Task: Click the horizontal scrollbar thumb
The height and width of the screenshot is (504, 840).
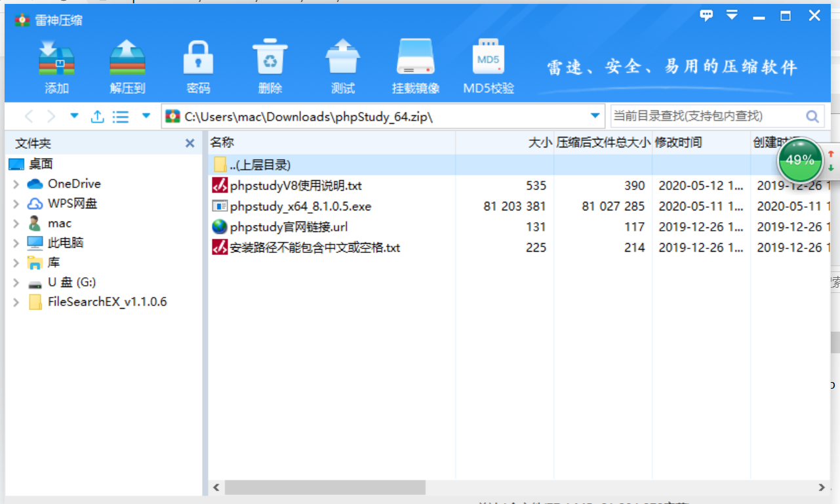Action: [x=325, y=488]
